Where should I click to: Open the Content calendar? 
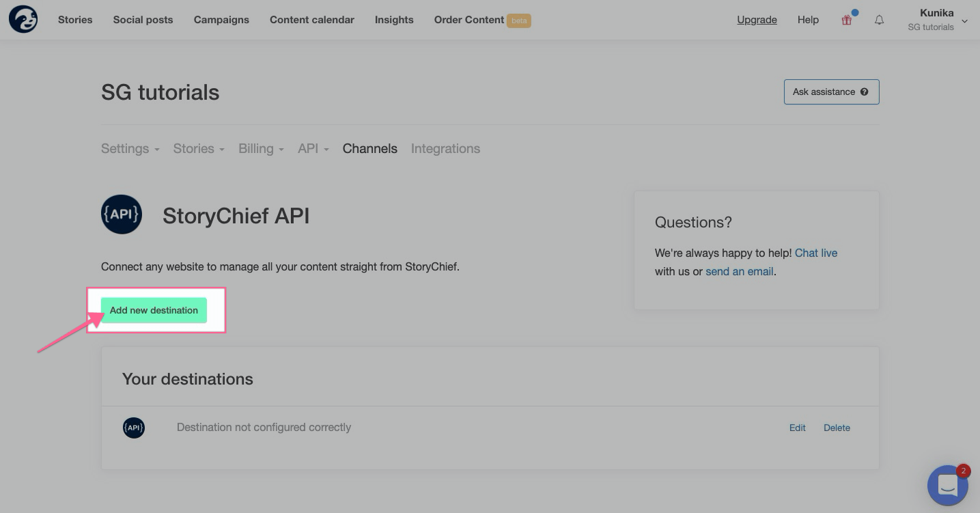[x=312, y=20]
